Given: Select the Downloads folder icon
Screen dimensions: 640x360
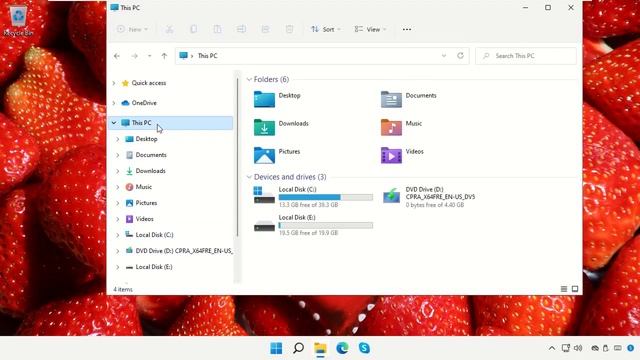Looking at the screenshot, I should 264,127.
